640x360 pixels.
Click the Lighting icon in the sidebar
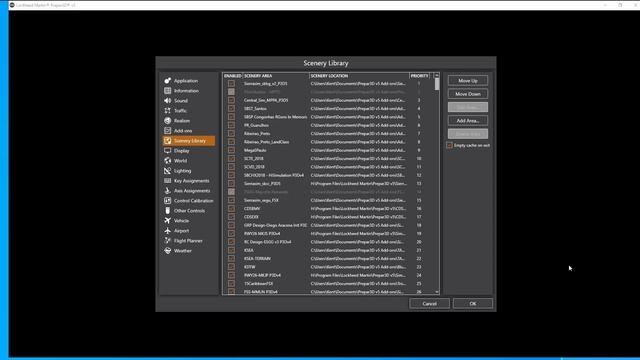(x=167, y=171)
